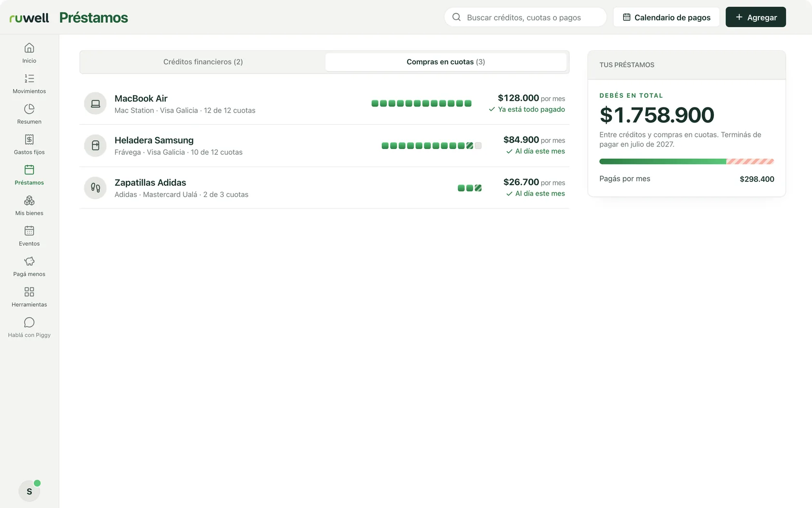Open the Zapatillas Adidas title
812x508 pixels.
[x=150, y=183]
